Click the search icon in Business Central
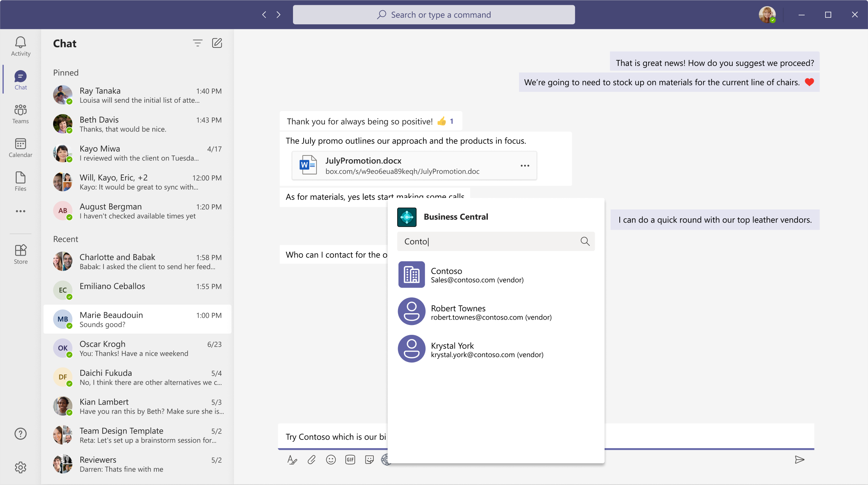 [584, 241]
